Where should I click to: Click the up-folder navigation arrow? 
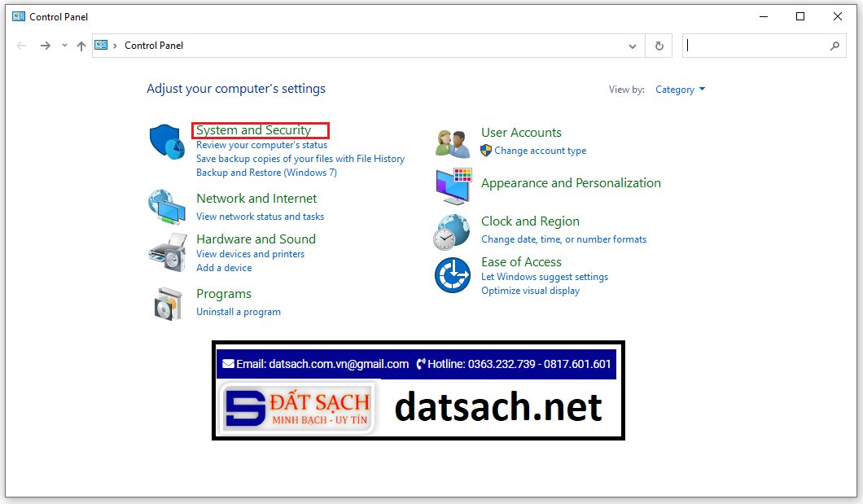pos(81,46)
